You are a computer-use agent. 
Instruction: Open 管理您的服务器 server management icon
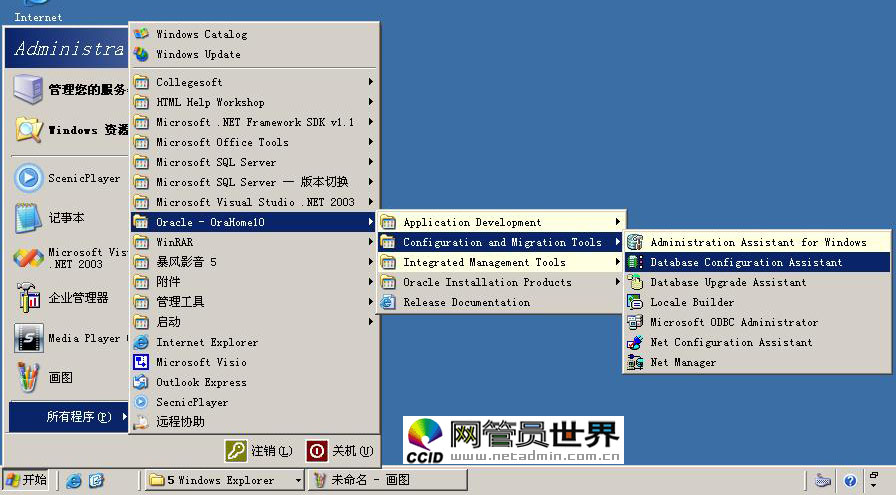pos(28,90)
